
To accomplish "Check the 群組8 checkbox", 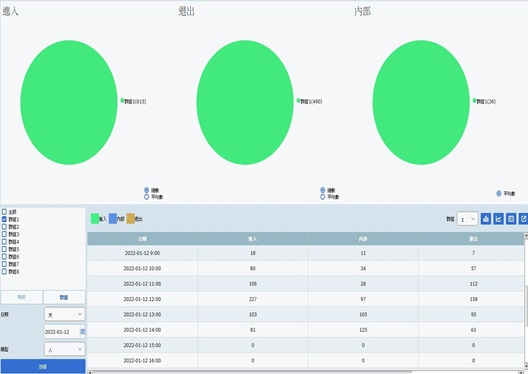I will tap(4, 271).
